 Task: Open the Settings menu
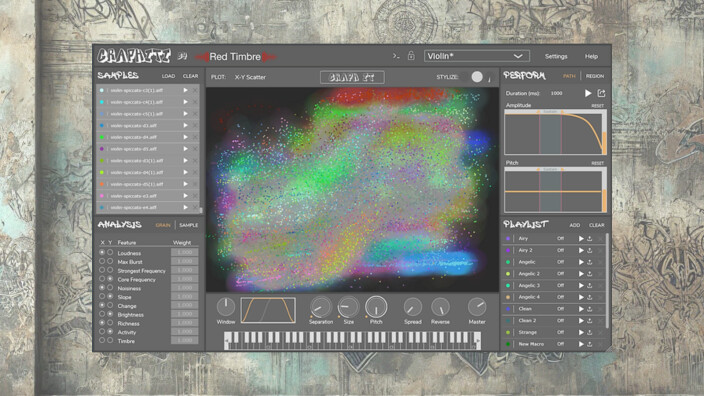click(556, 57)
